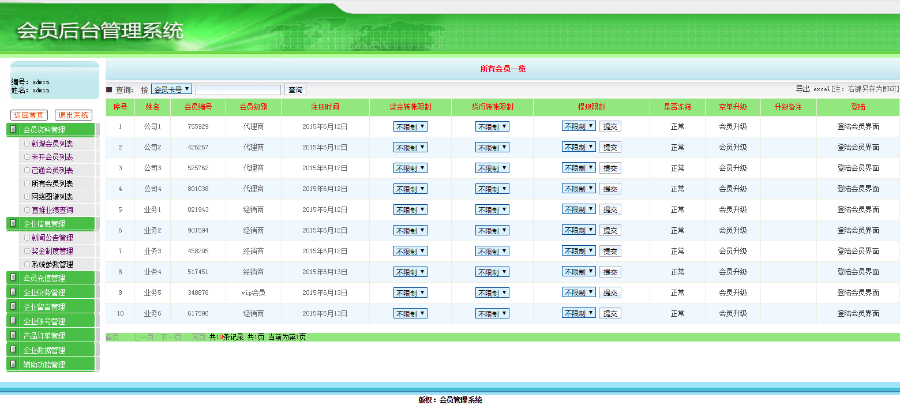Click the 返回首页 button
Screen dimensions: 900x405
tap(29, 115)
